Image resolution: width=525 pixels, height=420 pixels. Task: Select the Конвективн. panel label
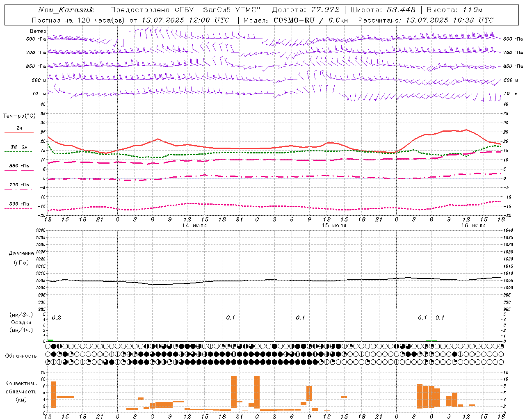point(21,383)
